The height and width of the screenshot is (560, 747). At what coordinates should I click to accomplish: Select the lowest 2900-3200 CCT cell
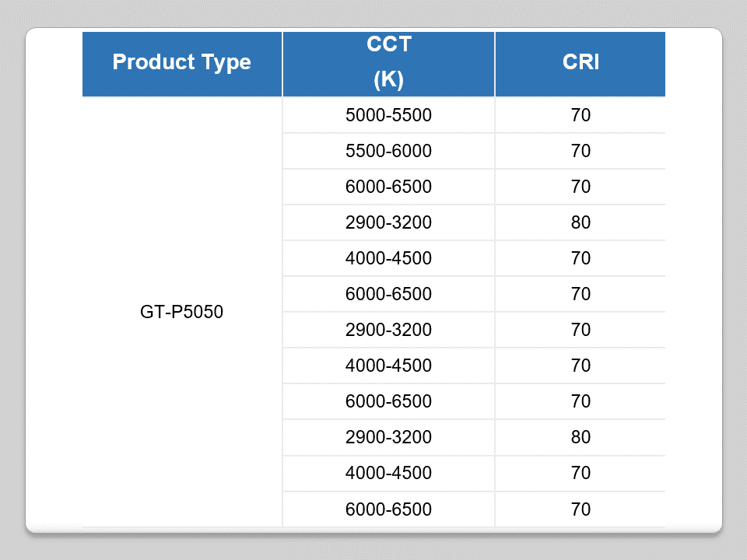(388, 437)
